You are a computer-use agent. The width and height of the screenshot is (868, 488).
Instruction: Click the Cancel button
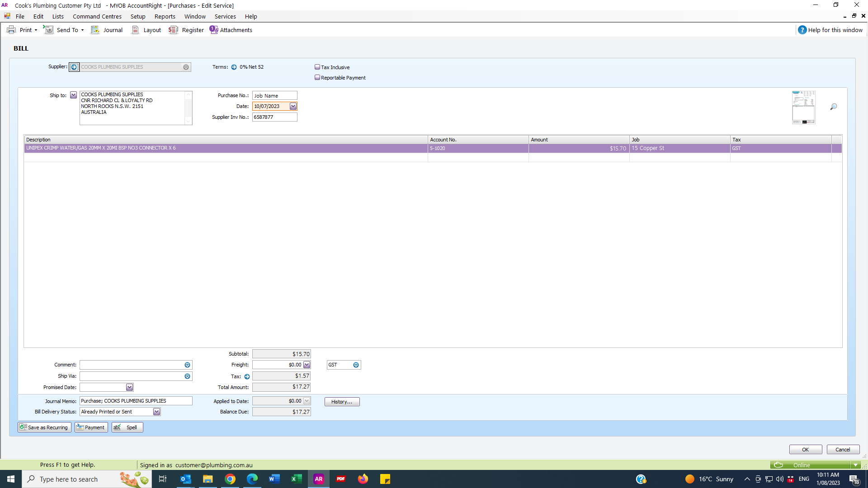click(843, 450)
